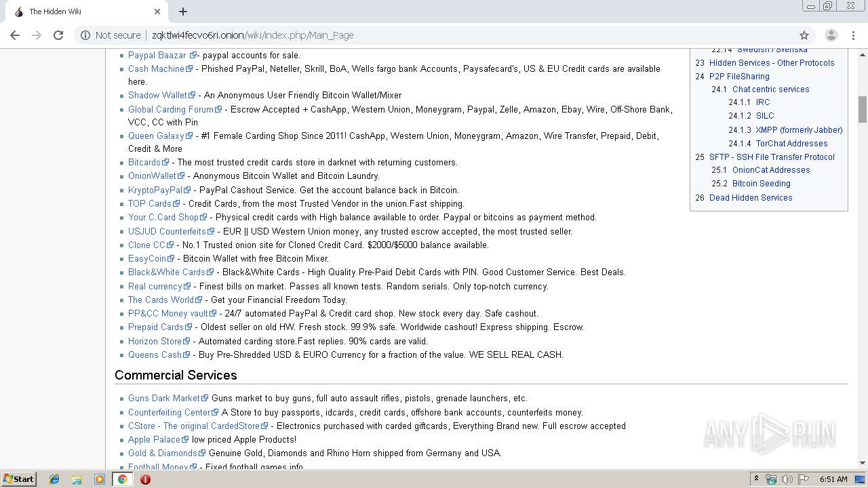The image size is (868, 488).
Task: Open the XMPP (formerly Jabber) contents link
Action: pos(799,130)
